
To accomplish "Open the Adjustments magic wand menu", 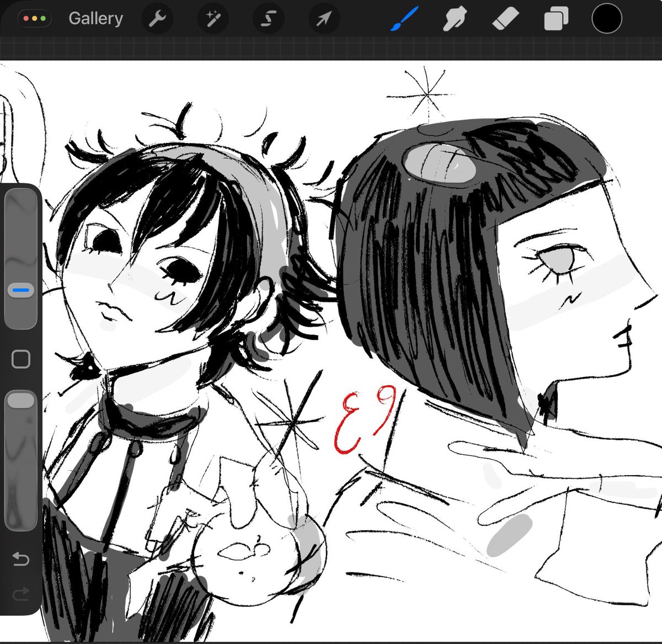I will tap(212, 19).
